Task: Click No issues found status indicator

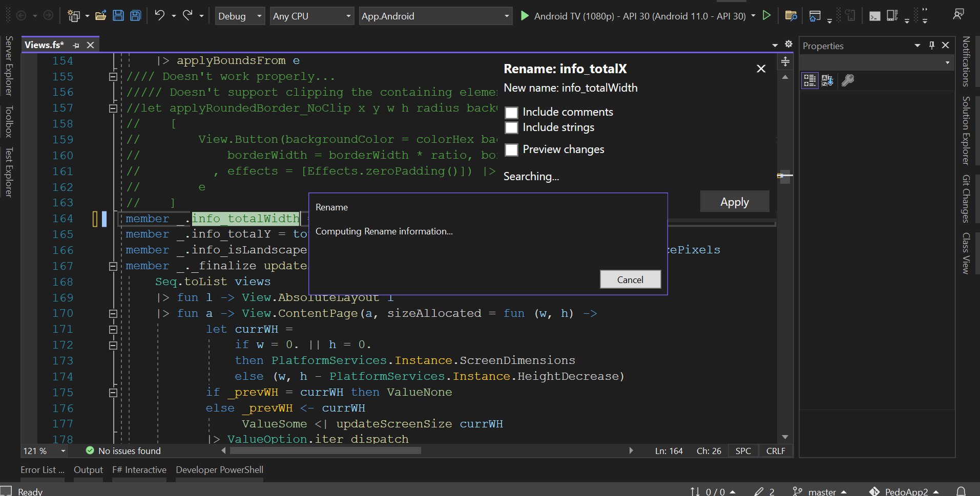Action: click(123, 451)
